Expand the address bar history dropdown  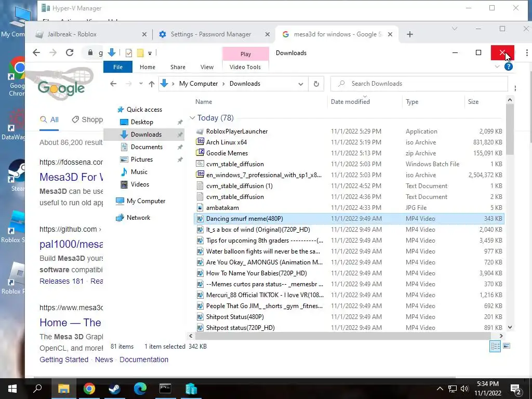(x=301, y=84)
